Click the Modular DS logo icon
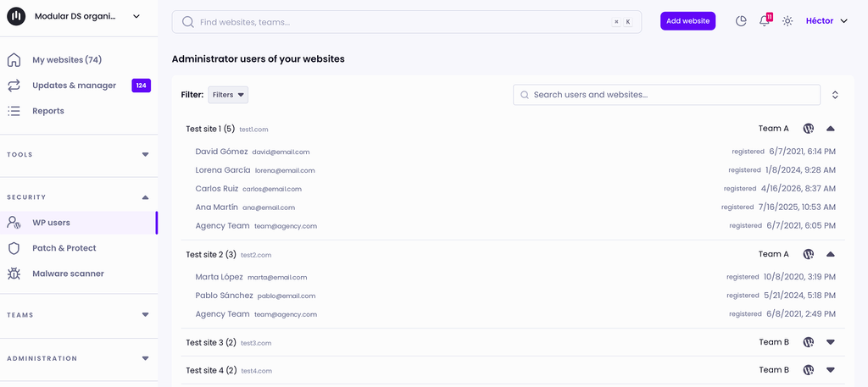 (16, 17)
